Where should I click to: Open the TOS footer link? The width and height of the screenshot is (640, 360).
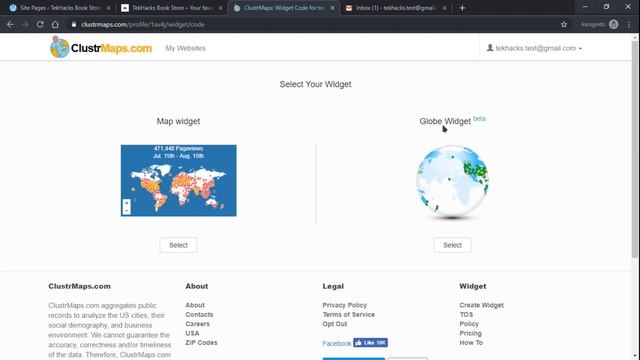[466, 314]
